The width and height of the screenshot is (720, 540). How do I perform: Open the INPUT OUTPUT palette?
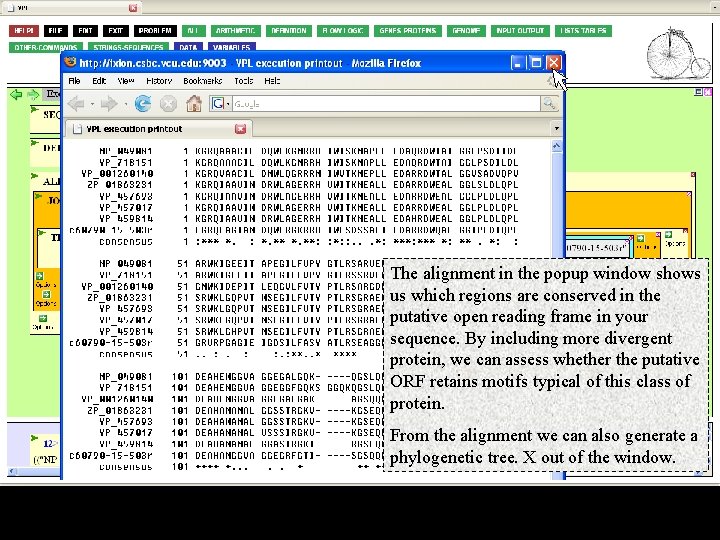point(520,31)
